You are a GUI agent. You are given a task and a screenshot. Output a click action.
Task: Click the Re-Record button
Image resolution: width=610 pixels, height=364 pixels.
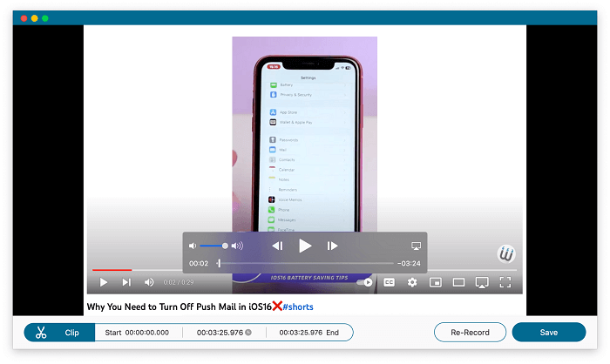coord(470,332)
